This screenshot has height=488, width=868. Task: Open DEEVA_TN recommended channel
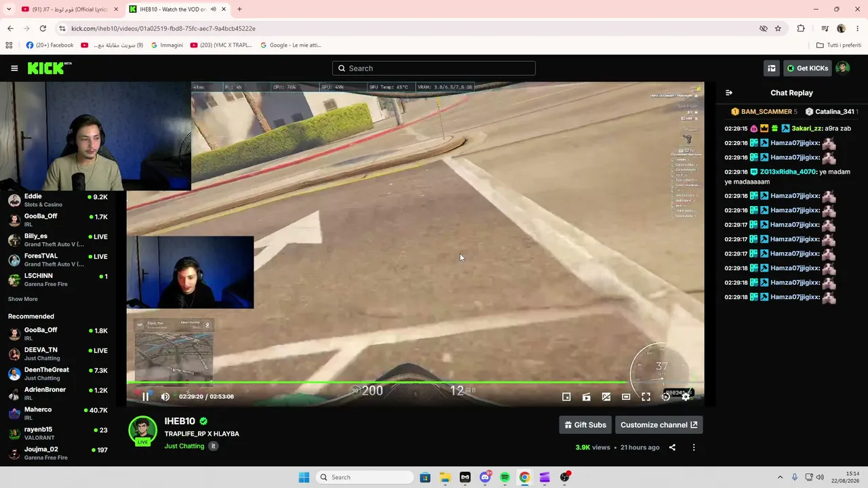[x=60, y=354]
